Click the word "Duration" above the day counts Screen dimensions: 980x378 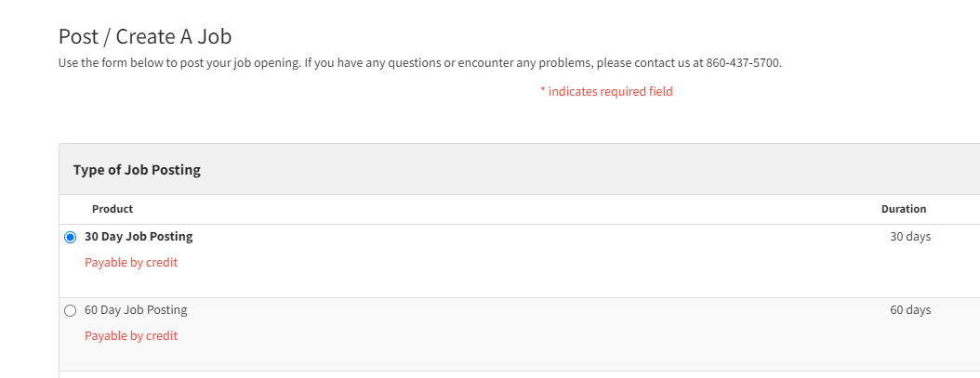coord(903,209)
